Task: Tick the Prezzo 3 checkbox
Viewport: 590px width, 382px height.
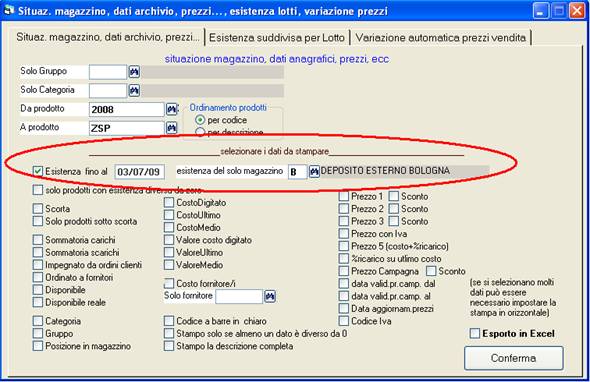Action: point(344,221)
